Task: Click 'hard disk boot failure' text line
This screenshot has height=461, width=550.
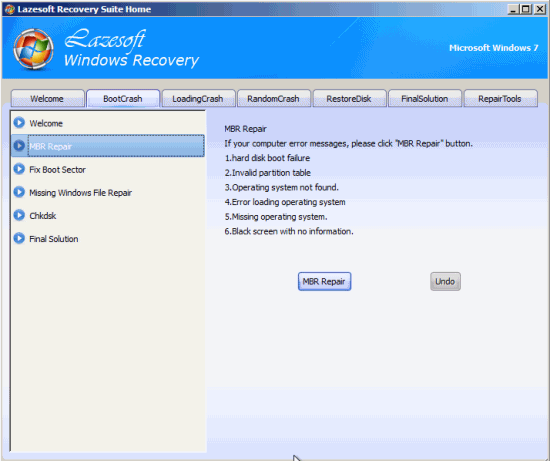Action: pos(267,158)
